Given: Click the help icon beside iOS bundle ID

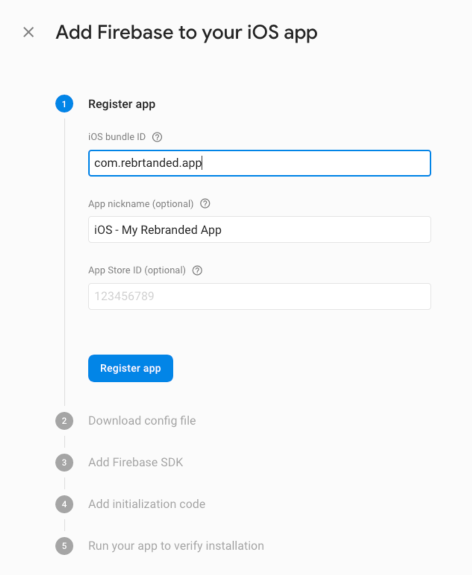Looking at the screenshot, I should coord(157,137).
